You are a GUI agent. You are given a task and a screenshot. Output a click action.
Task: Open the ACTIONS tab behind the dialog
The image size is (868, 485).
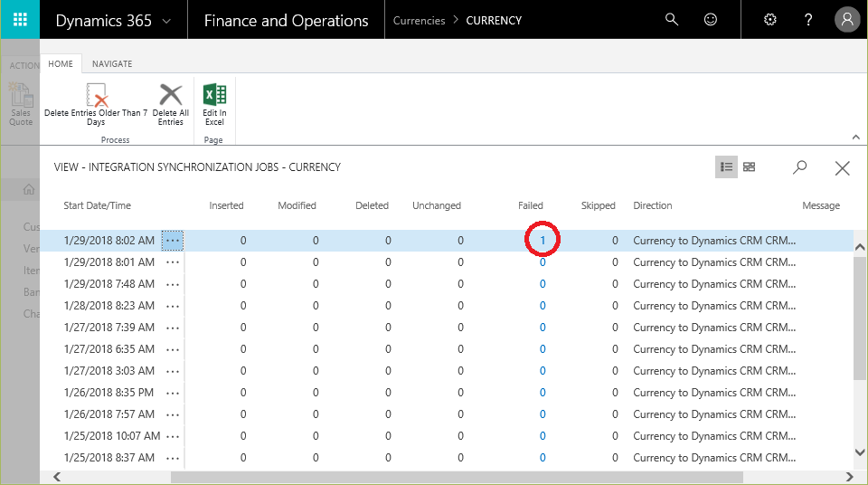tap(24, 65)
